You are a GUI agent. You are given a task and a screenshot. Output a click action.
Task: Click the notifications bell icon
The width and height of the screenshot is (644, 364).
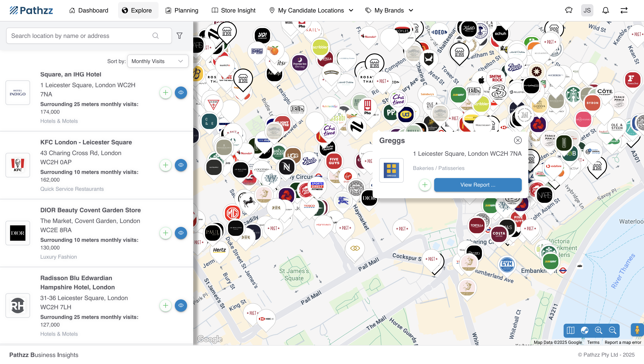pyautogui.click(x=605, y=10)
